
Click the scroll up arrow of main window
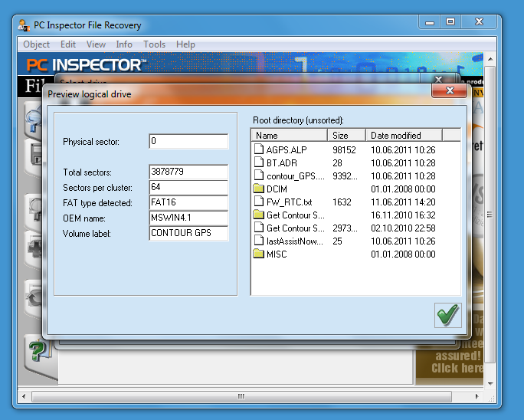pyautogui.click(x=490, y=59)
